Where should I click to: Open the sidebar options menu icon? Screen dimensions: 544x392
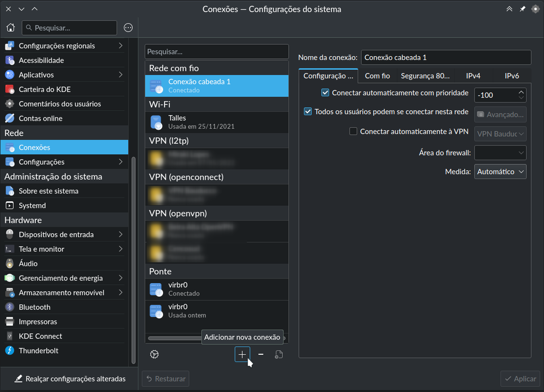click(x=128, y=27)
